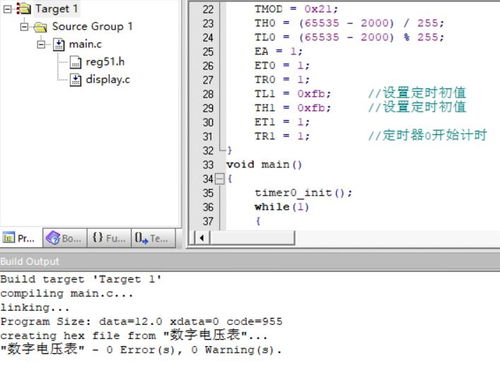Screen dimensions: 500x366
Task: Click 'Build target 'Target 1'' output line
Action: click(x=81, y=279)
